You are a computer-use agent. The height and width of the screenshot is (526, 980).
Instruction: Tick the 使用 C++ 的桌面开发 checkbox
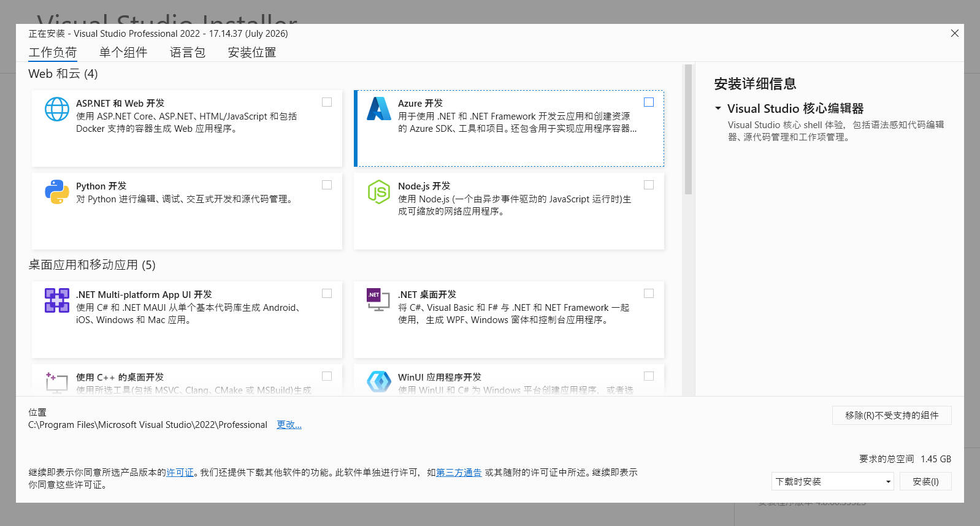(327, 376)
